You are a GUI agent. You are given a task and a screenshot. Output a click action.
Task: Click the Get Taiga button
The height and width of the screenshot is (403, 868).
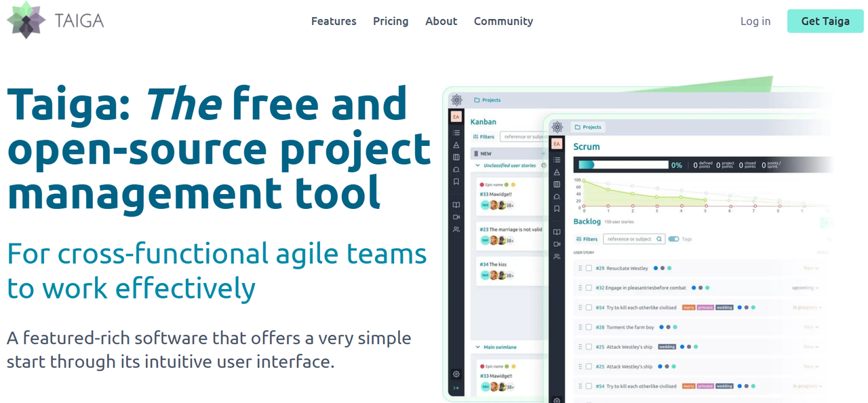point(825,21)
